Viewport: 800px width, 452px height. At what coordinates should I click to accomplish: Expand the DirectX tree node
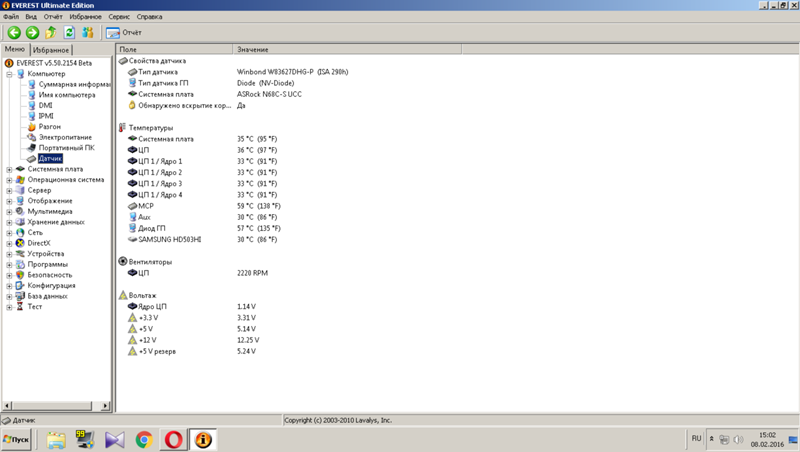pyautogui.click(x=9, y=243)
